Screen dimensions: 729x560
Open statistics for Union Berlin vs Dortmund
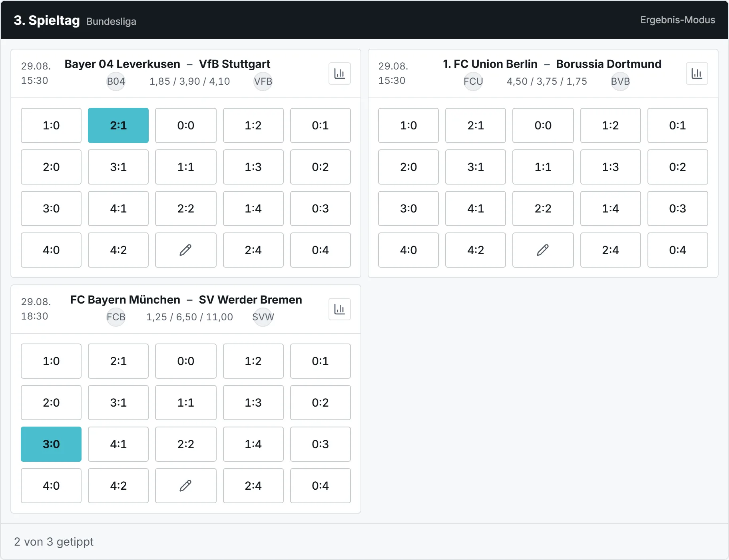tap(697, 73)
